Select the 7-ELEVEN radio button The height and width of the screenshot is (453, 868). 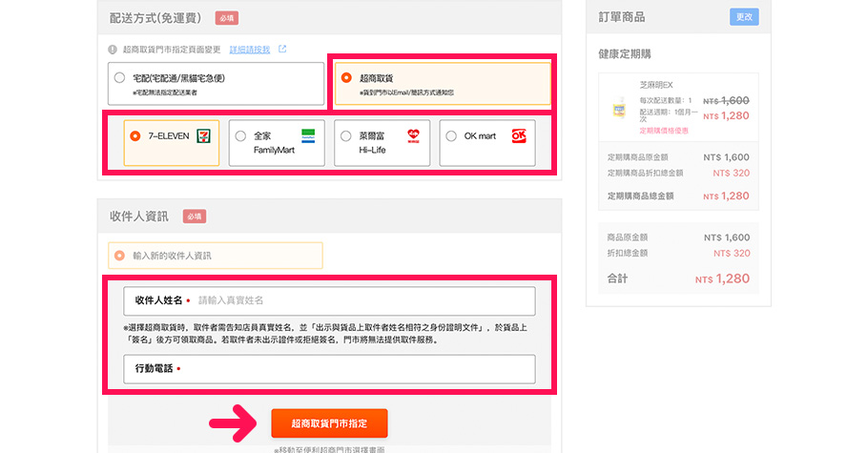pos(134,135)
